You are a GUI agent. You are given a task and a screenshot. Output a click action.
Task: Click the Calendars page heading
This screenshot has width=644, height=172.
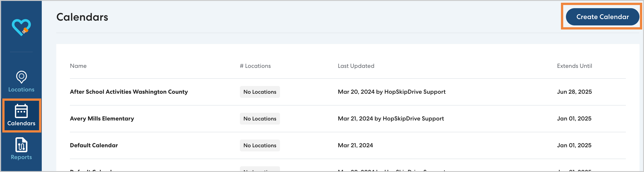(82, 17)
